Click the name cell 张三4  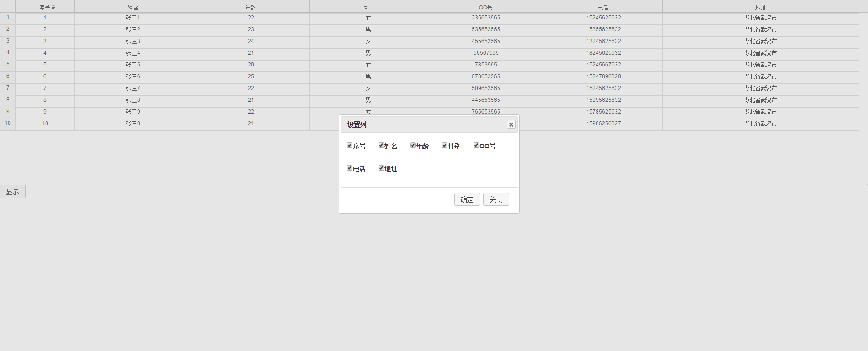133,53
